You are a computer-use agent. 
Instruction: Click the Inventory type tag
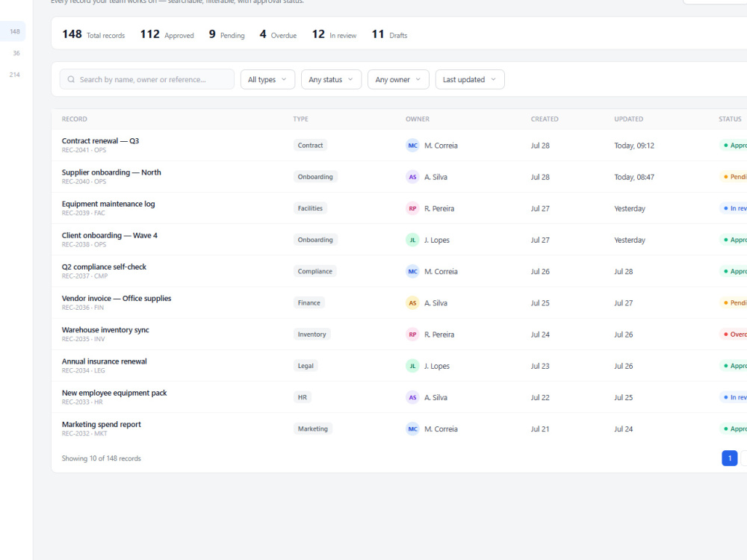312,335
